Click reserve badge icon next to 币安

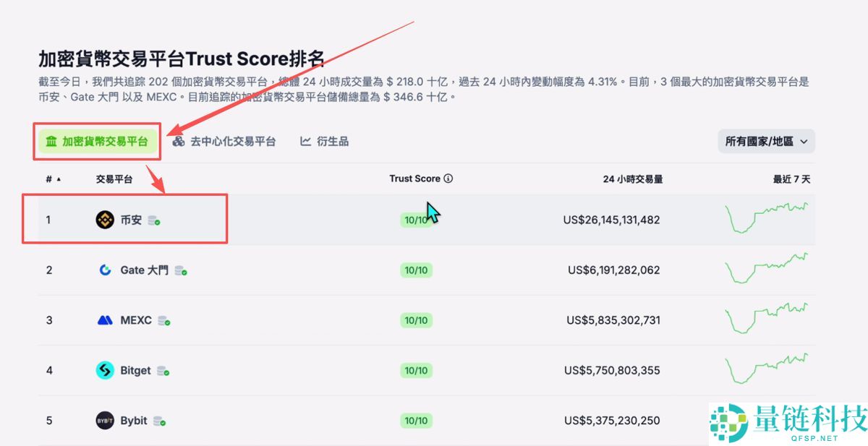pyautogui.click(x=154, y=220)
